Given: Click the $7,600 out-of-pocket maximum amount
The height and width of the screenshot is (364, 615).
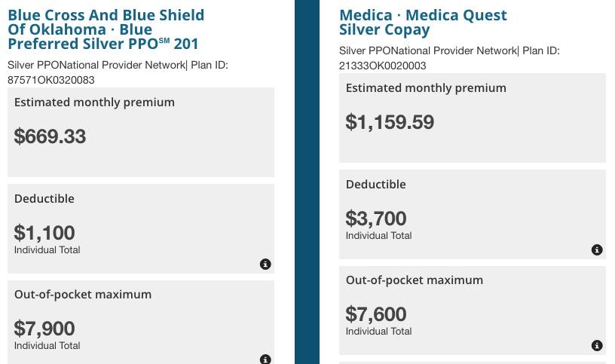Looking at the screenshot, I should (x=376, y=314).
